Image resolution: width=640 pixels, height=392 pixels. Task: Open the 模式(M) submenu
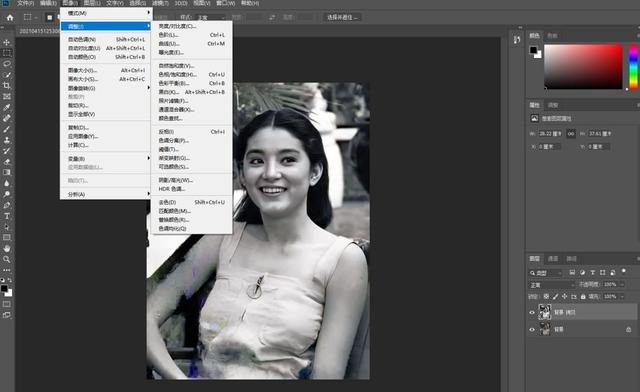[x=106, y=13]
